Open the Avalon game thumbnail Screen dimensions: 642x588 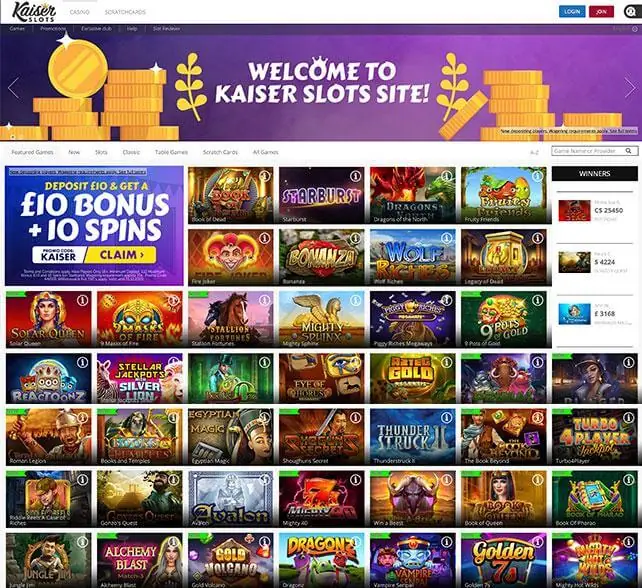point(231,499)
